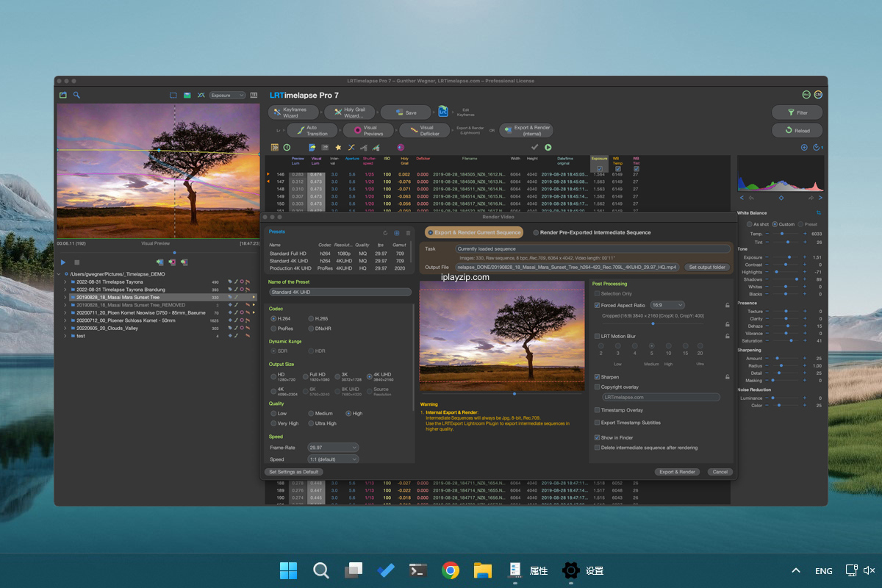Open Google Chrome from taskbar
Viewport: 882px width, 588px height.
pyautogui.click(x=451, y=570)
